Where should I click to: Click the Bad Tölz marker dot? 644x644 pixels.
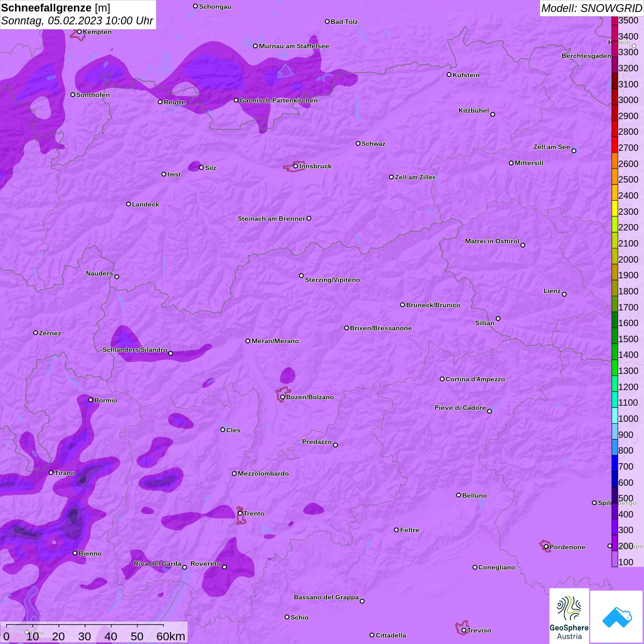[327, 22]
